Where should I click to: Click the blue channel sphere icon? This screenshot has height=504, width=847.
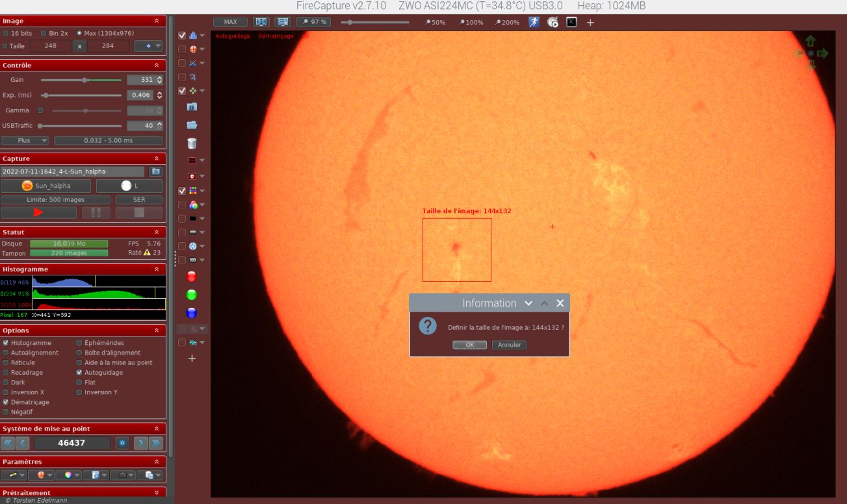tap(192, 313)
